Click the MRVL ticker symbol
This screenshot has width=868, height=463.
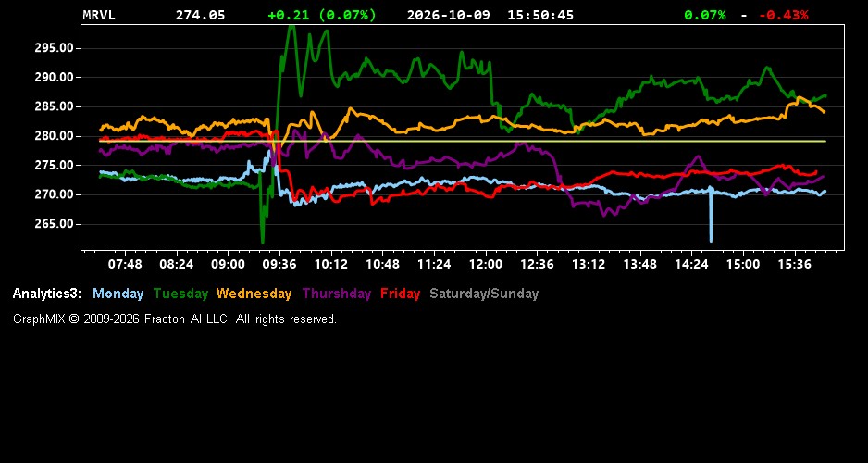(x=99, y=15)
